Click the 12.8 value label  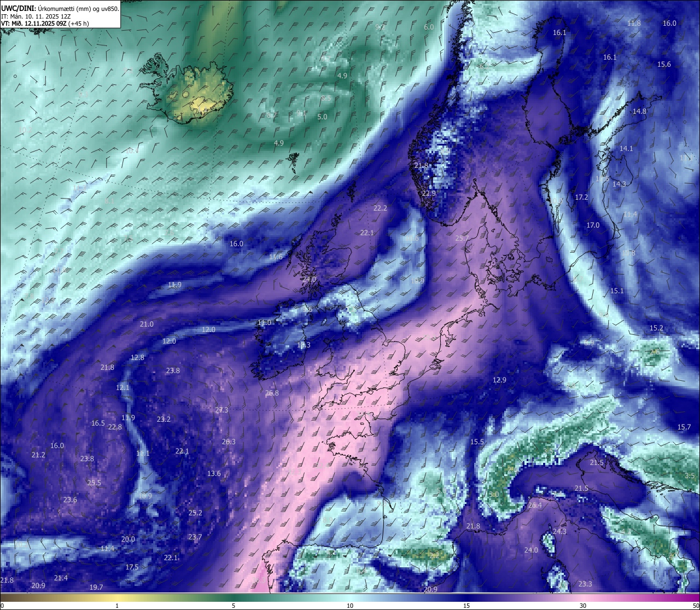point(137,358)
